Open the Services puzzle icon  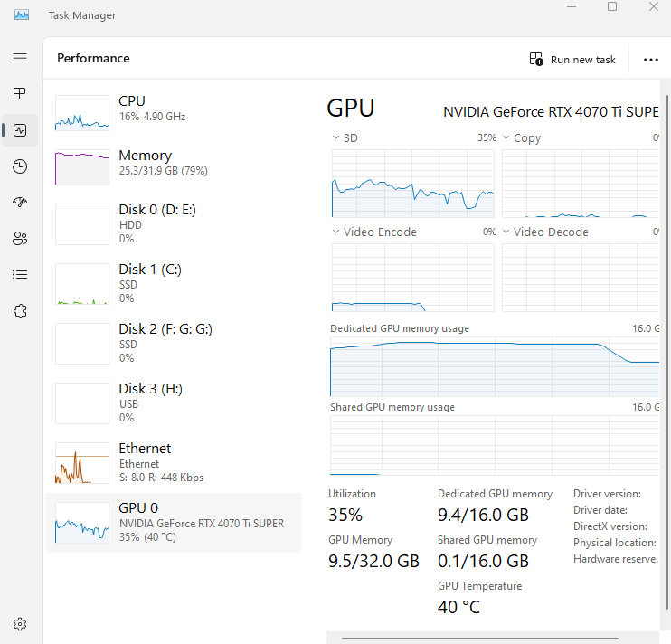click(20, 311)
